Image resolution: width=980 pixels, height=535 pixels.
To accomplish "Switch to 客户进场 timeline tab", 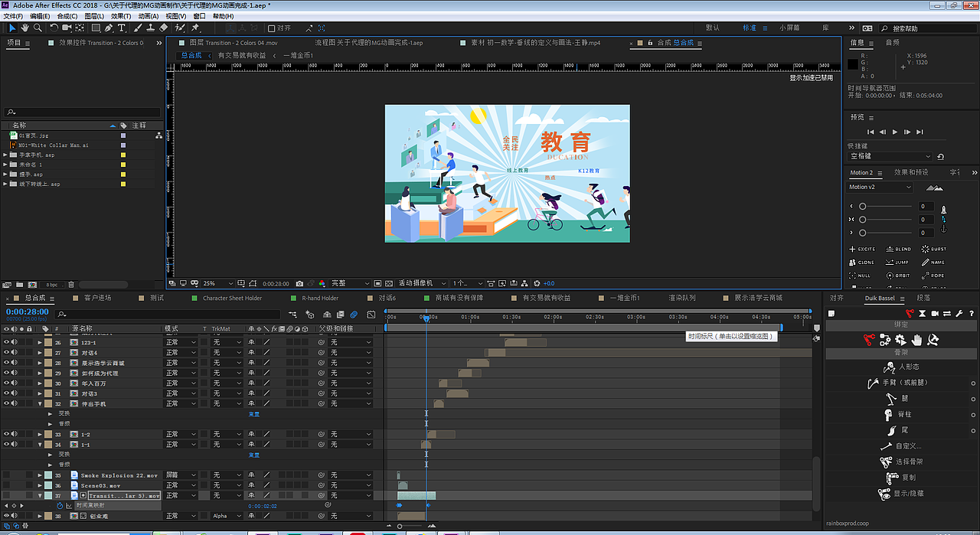I will 97,298.
